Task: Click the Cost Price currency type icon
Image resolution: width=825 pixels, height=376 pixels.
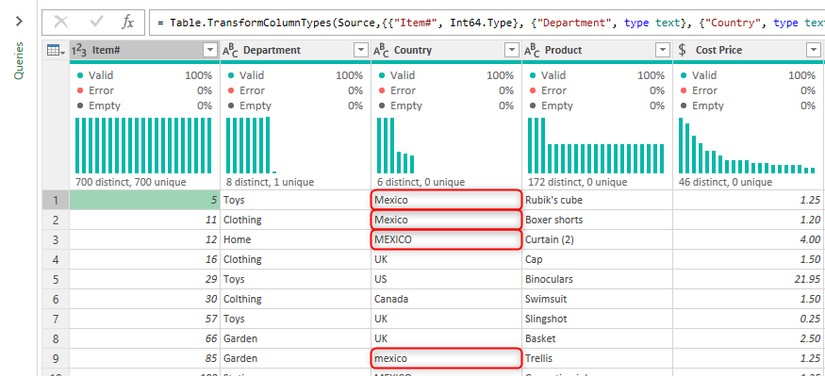Action: click(682, 50)
